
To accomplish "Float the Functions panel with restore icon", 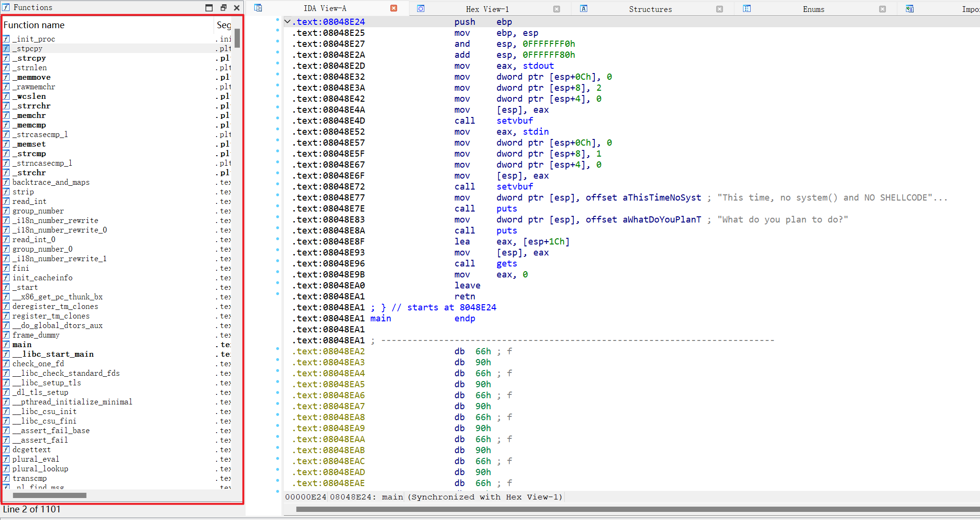I will pyautogui.click(x=223, y=7).
